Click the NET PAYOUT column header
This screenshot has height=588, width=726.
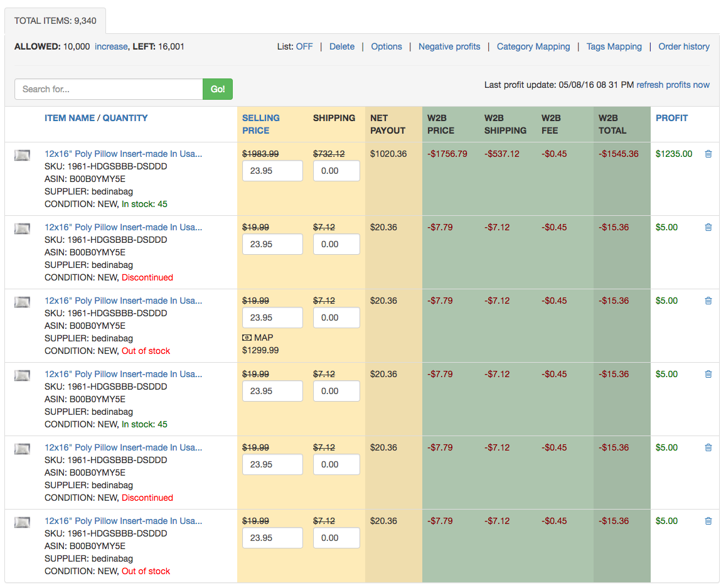click(388, 124)
